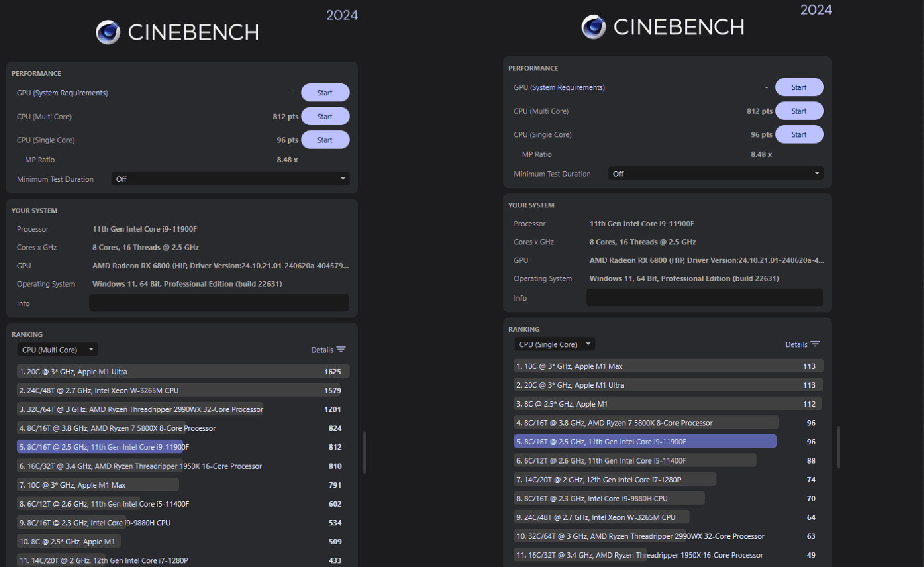This screenshot has width=924, height=567.
Task: Open Minimum Test Duration dropdown in left window
Action: coord(230,179)
